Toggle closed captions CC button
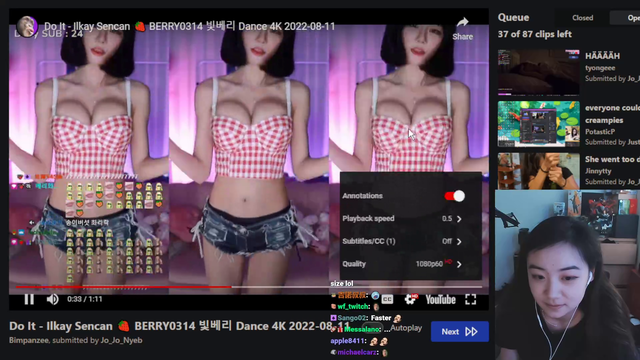 (387, 299)
